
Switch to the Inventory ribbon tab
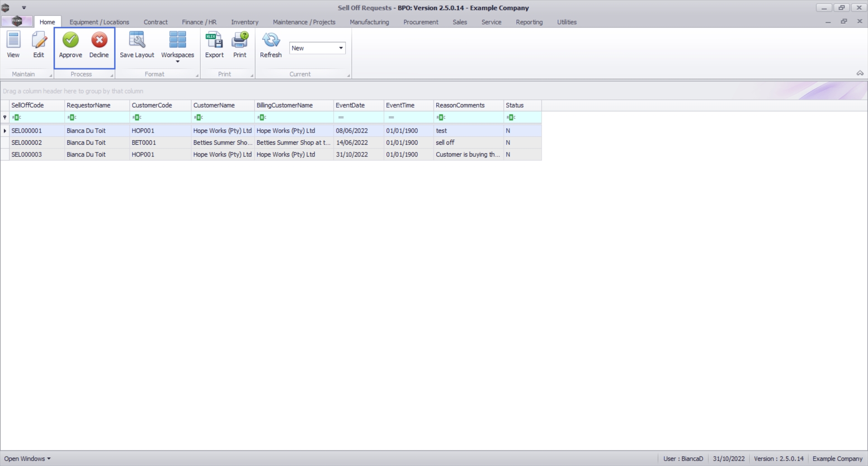click(x=245, y=22)
